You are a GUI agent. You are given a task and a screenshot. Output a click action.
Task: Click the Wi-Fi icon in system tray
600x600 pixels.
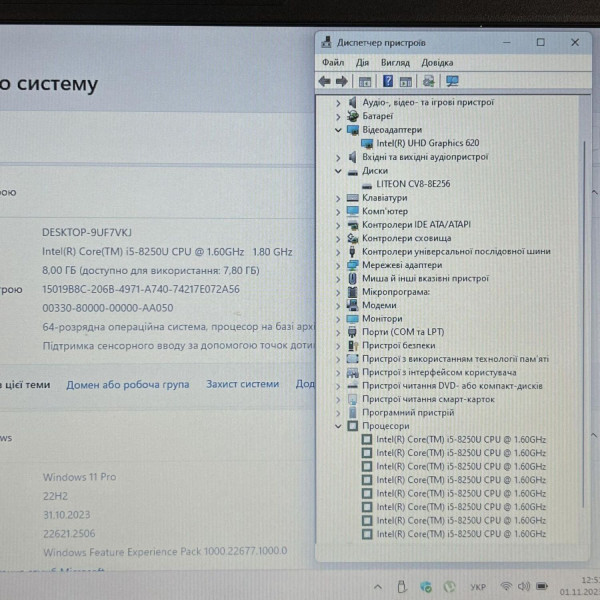pyautogui.click(x=506, y=586)
